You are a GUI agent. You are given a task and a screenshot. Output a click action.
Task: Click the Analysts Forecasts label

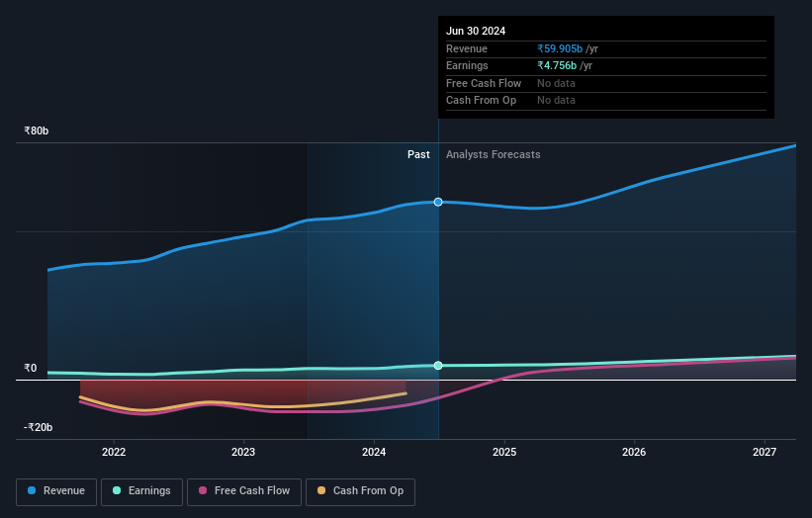[x=493, y=155]
